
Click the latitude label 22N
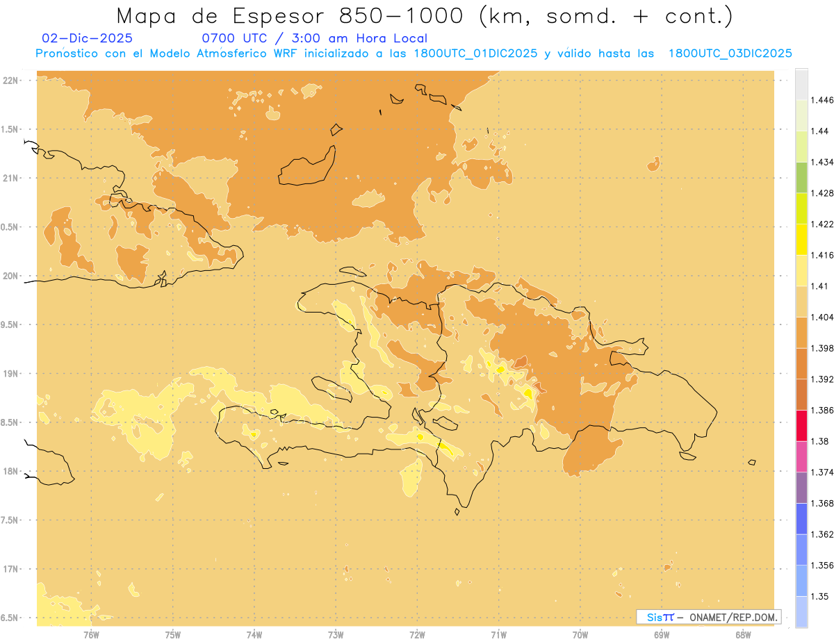pos(10,80)
